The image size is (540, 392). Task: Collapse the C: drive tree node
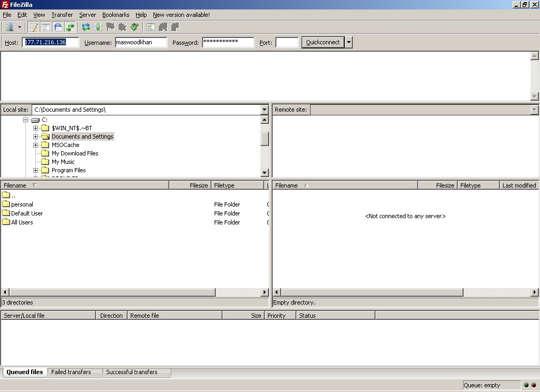[25, 120]
